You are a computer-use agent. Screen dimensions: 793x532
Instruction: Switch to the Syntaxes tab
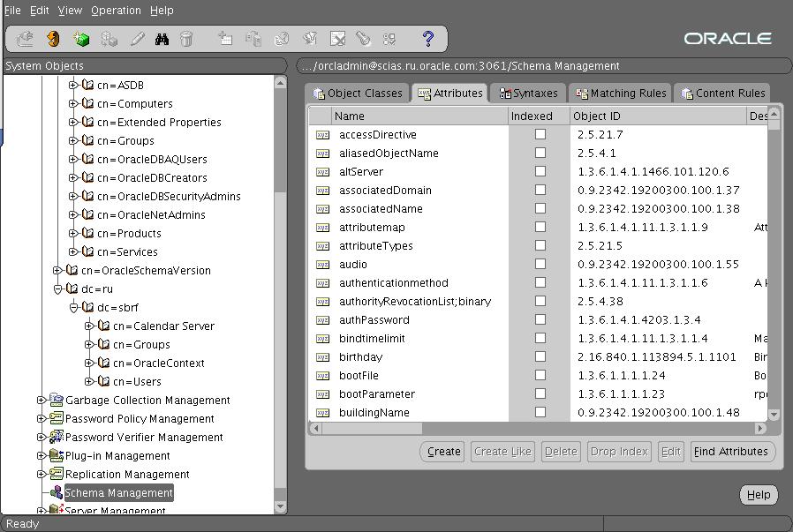pyautogui.click(x=528, y=93)
